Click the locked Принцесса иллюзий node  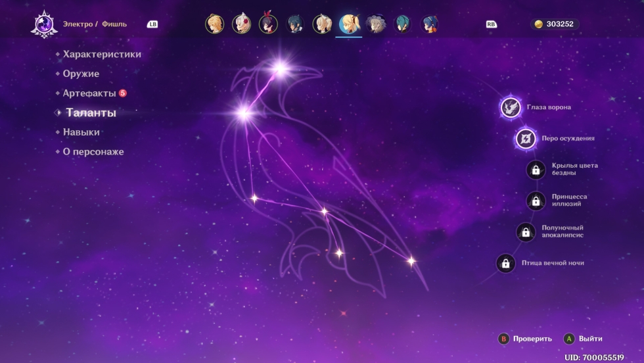(x=536, y=201)
